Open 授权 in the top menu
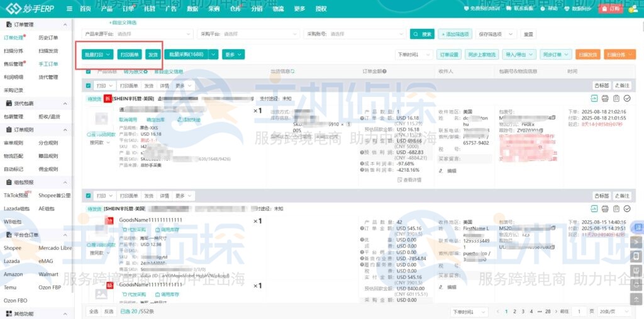644x319 pixels. pos(321,9)
